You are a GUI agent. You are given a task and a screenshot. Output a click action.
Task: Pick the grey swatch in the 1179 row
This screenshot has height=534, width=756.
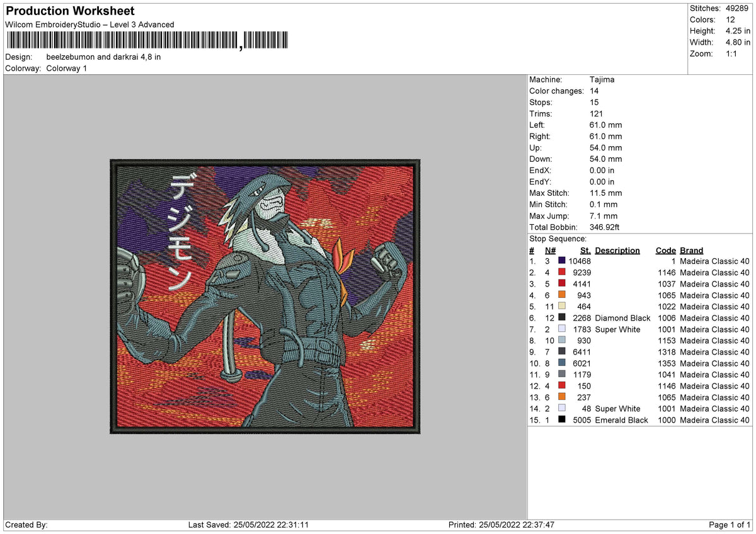point(562,374)
